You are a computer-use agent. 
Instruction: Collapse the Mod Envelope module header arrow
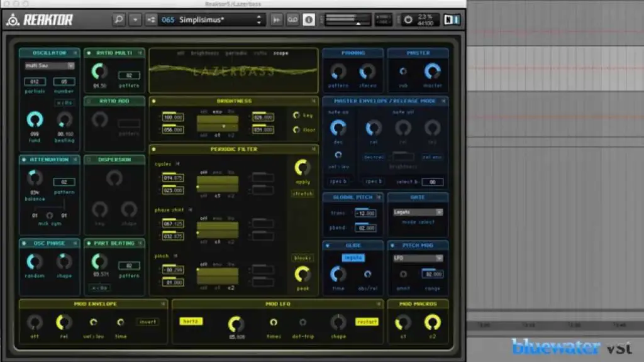click(x=163, y=304)
